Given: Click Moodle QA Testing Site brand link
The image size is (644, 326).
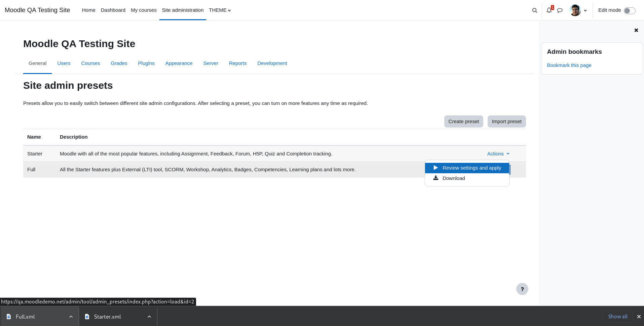Looking at the screenshot, I should (37, 10).
